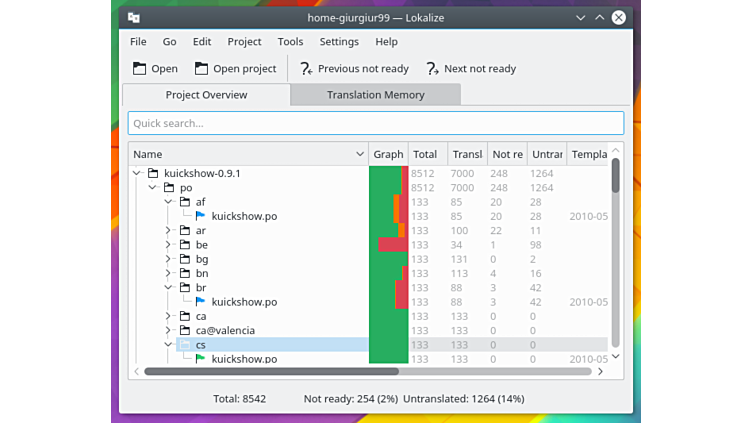Click the green flag icon of cs kuickshow.po

(200, 359)
